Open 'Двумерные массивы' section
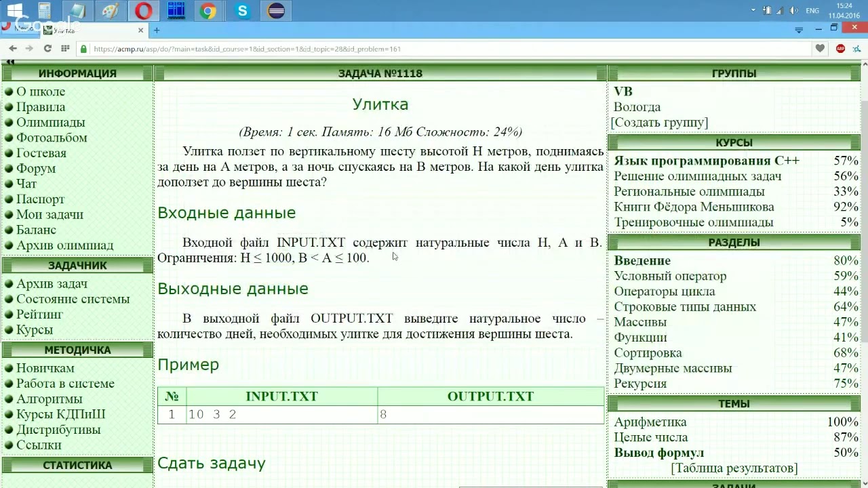Image resolution: width=868 pixels, height=488 pixels. click(673, 368)
